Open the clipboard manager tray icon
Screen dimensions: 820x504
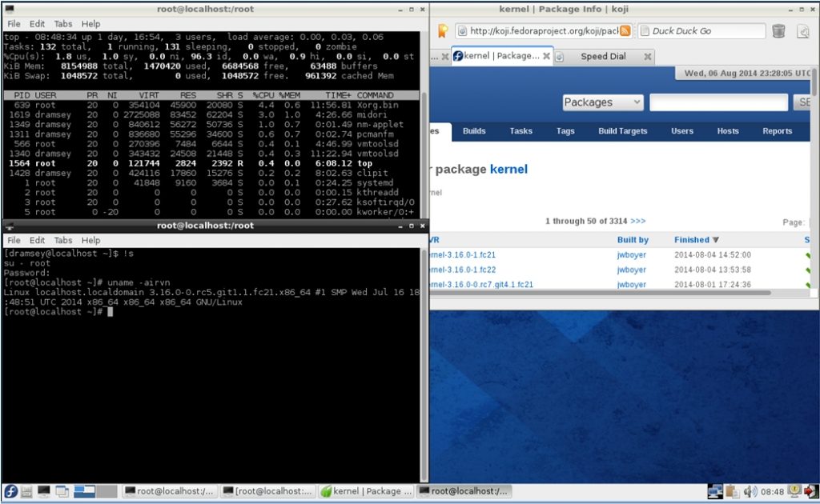tap(734, 490)
